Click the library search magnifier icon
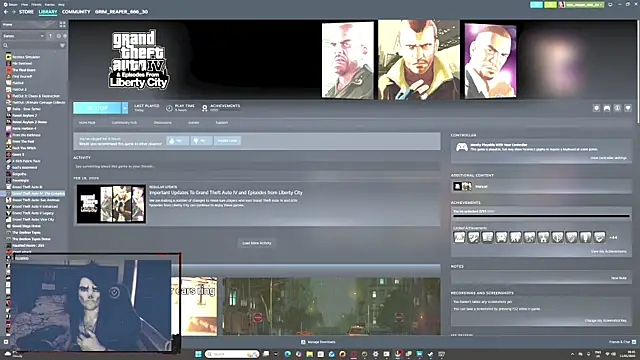The width and height of the screenshot is (640, 360). tap(6, 45)
